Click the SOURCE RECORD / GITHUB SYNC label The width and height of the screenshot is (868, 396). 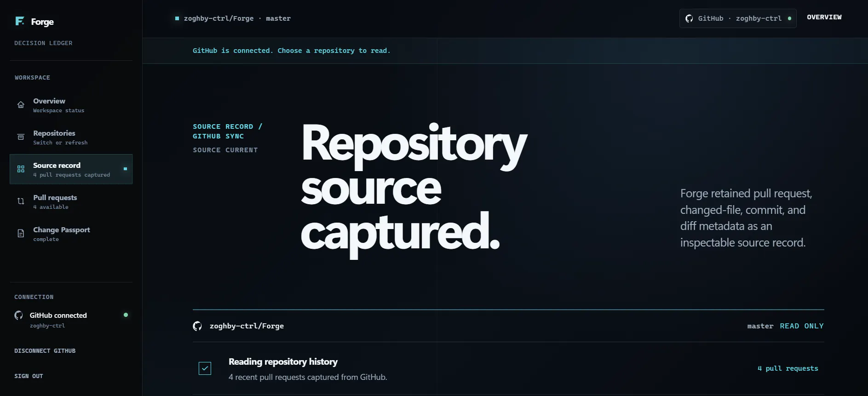pyautogui.click(x=228, y=132)
